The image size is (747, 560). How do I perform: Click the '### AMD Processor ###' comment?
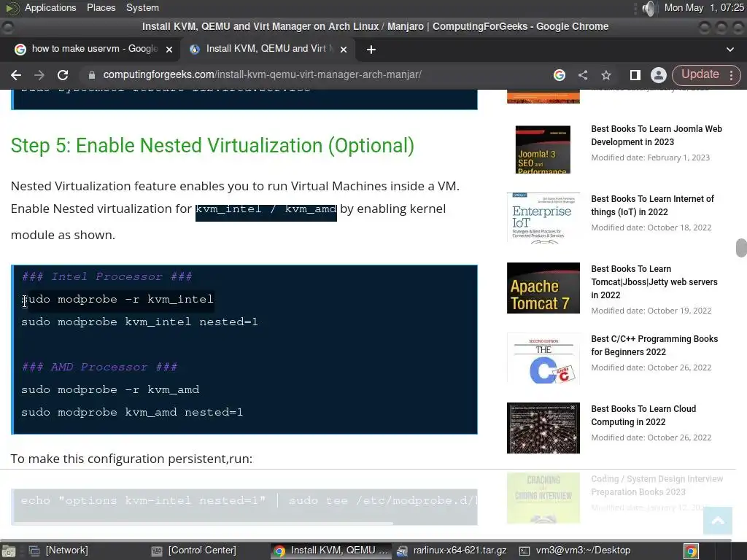pos(99,367)
